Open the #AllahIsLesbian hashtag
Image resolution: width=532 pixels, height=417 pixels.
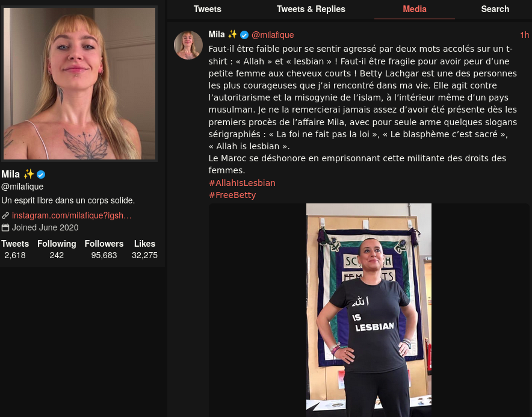coord(242,183)
